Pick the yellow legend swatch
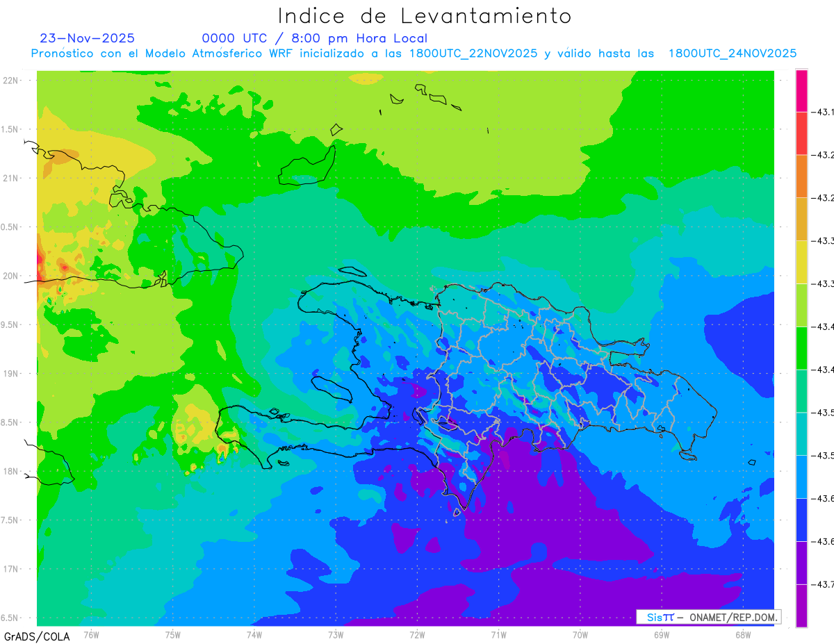The height and width of the screenshot is (644, 834). [x=801, y=262]
